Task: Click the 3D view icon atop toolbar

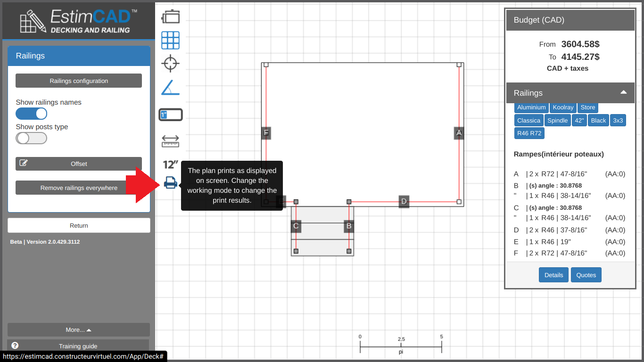Action: (x=170, y=17)
